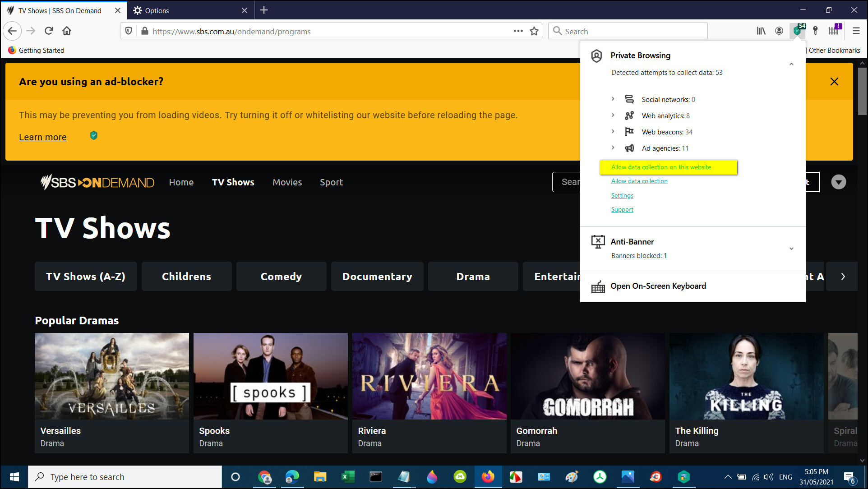Expand Web beacons tracker list
The height and width of the screenshot is (489, 868).
[x=613, y=131]
